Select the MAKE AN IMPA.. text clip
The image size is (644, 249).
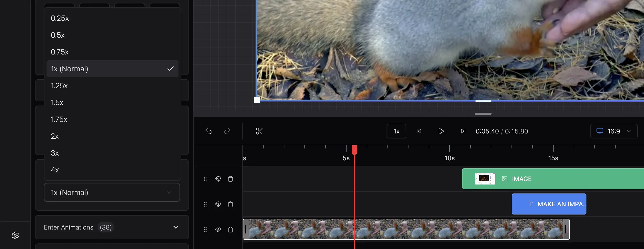(549, 204)
